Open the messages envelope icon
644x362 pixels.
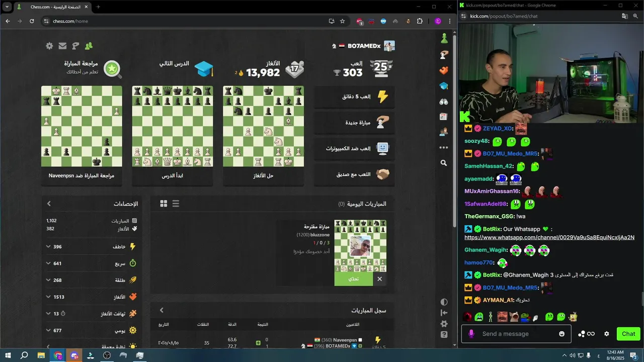pos(62,46)
